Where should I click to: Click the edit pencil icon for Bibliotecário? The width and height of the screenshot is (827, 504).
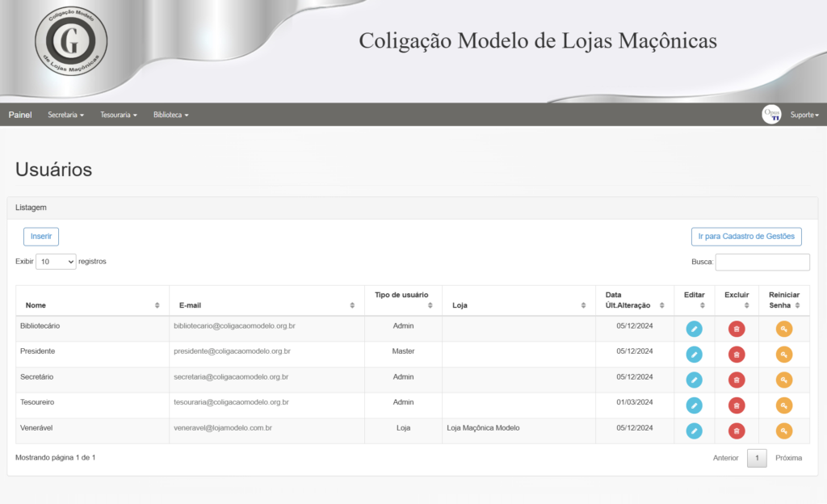[694, 329]
